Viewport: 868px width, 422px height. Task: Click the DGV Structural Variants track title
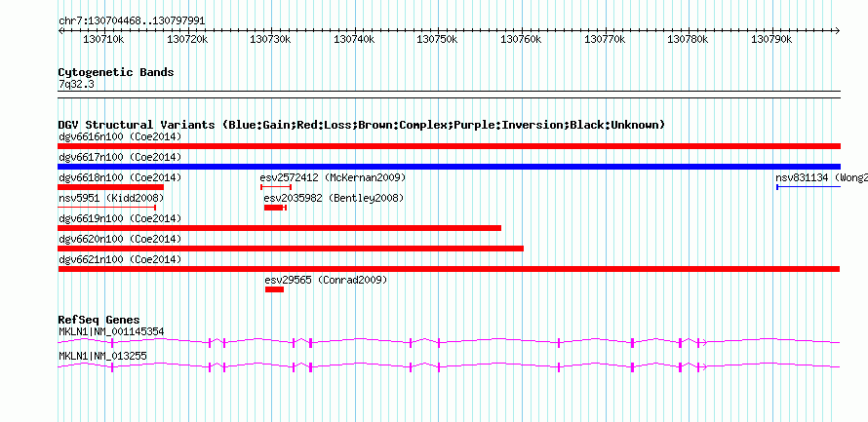362,125
